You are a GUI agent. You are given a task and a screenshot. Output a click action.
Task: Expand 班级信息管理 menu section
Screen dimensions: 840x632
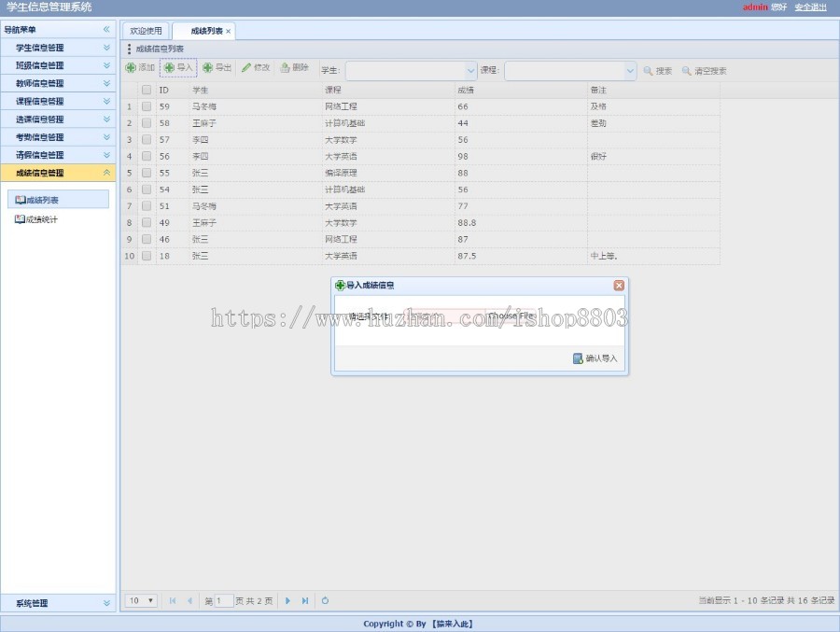point(58,65)
